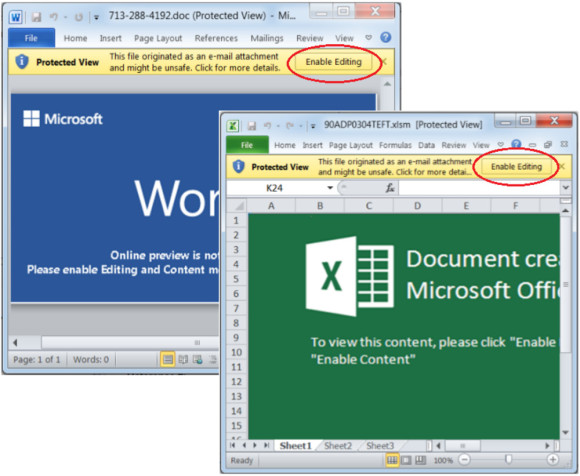Click Enable Editing in the Word window
This screenshot has width=580, height=476.
coord(333,62)
